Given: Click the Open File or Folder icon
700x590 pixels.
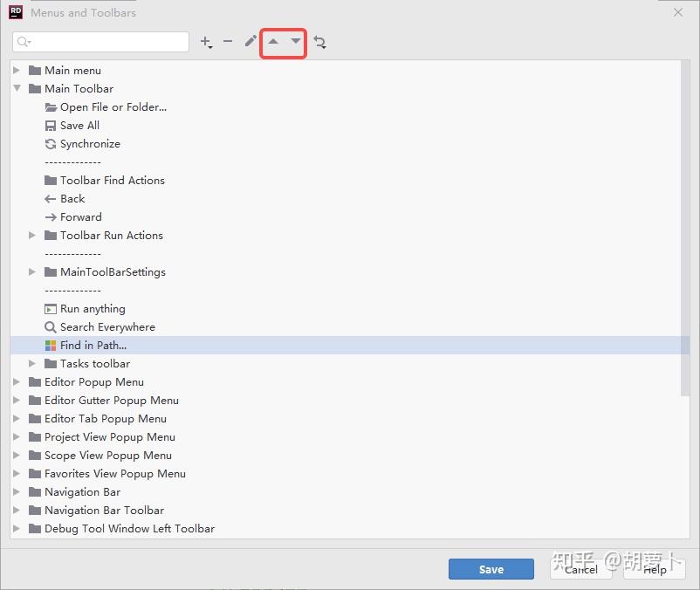Looking at the screenshot, I should click(50, 106).
